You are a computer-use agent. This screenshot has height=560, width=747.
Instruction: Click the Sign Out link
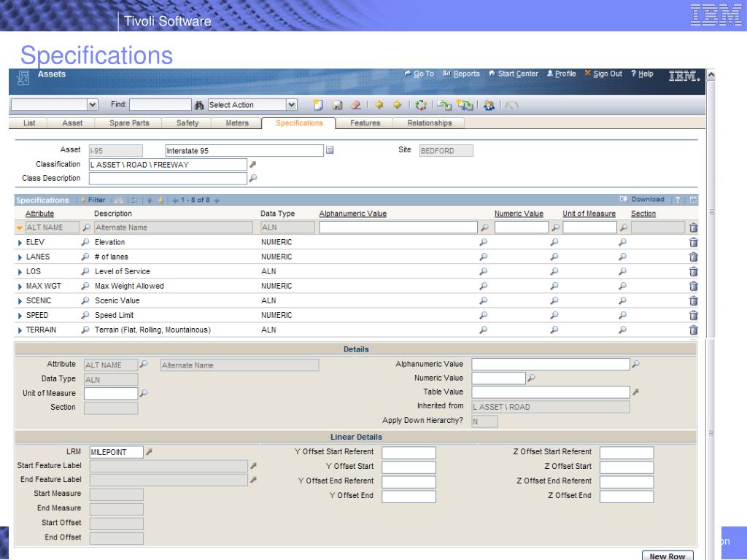tap(603, 74)
